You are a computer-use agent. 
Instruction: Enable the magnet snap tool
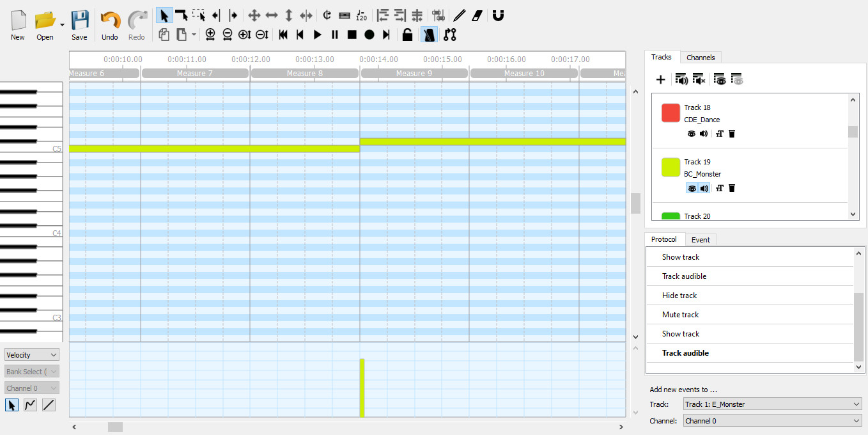coord(498,15)
